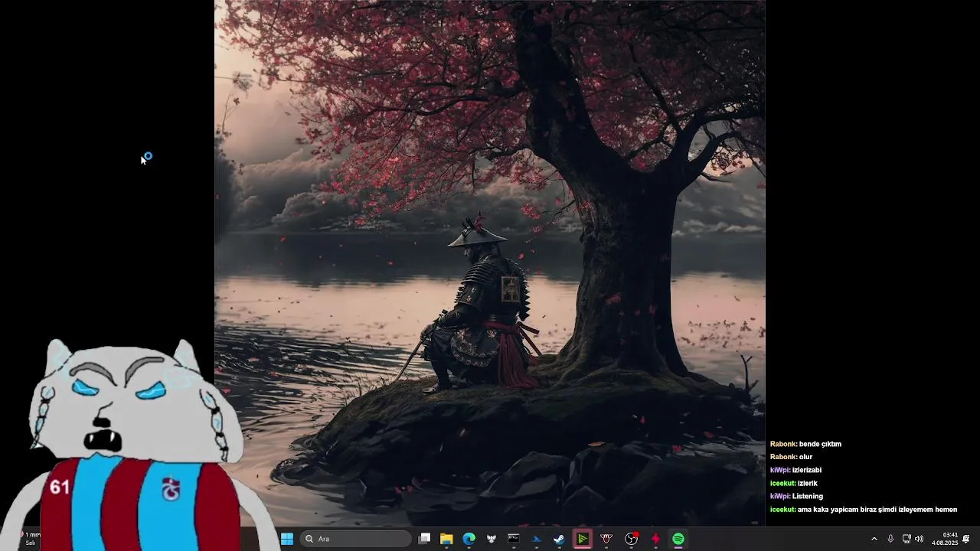Screen dimensions: 980x551
Task: Click the microphone tray icon
Action: tap(890, 539)
